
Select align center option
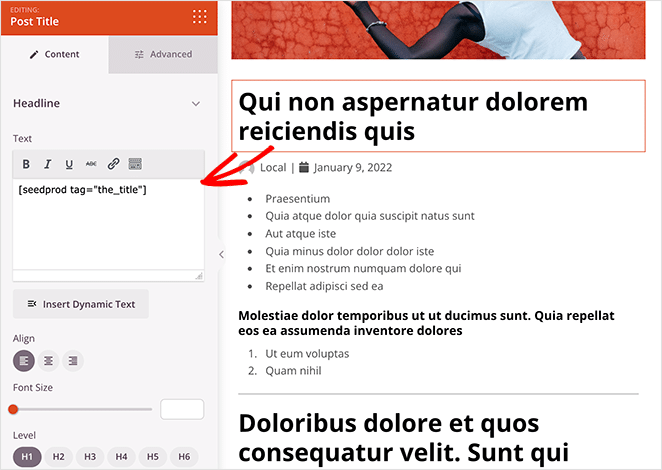pos(48,361)
